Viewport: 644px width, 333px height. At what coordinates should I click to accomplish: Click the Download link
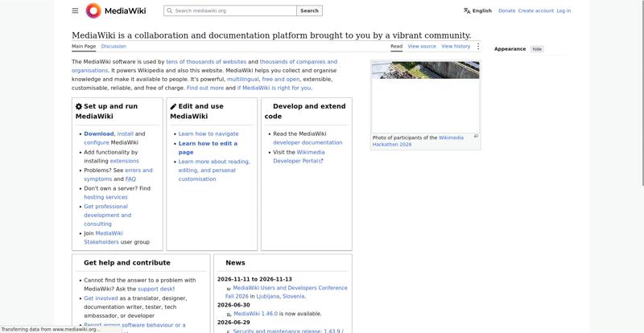98,134
